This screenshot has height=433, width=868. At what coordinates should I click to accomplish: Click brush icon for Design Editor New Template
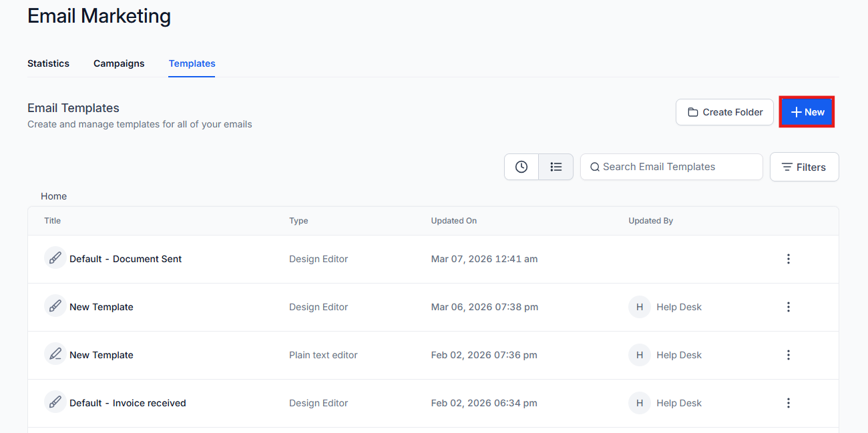click(x=55, y=306)
